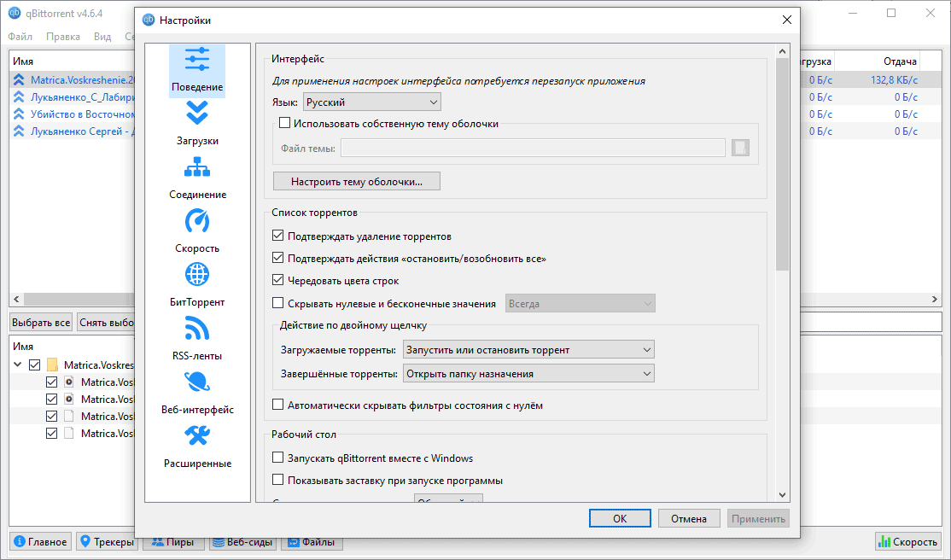The height and width of the screenshot is (560, 951).
Task: Uncheck Чередовать цвета строк
Action: (x=277, y=280)
